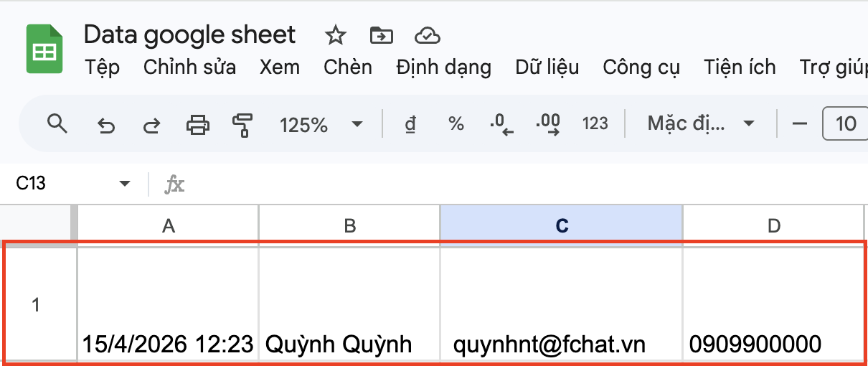Star the Data google sheet document
This screenshot has height=366, width=868.
(x=335, y=35)
